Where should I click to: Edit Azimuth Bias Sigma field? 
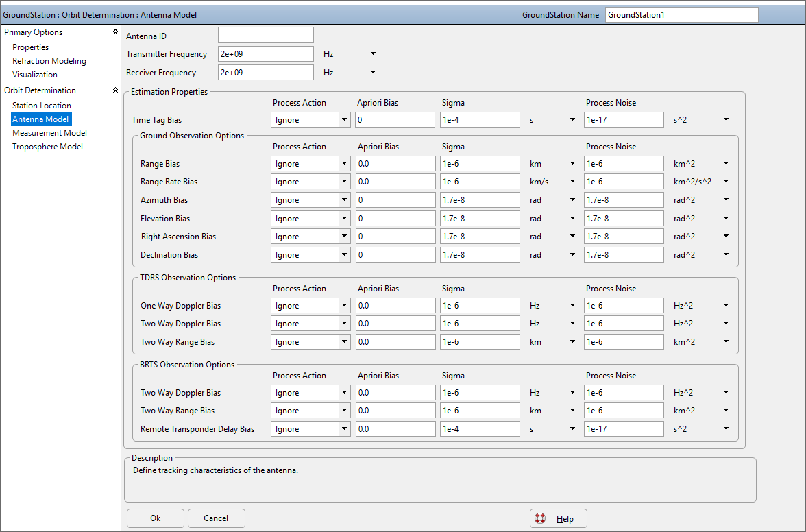pos(480,200)
